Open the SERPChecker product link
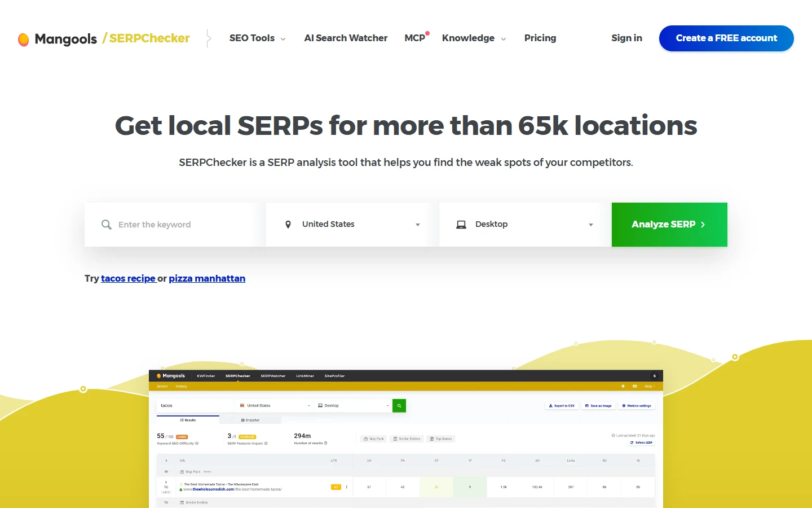The image size is (812, 508). click(x=146, y=38)
